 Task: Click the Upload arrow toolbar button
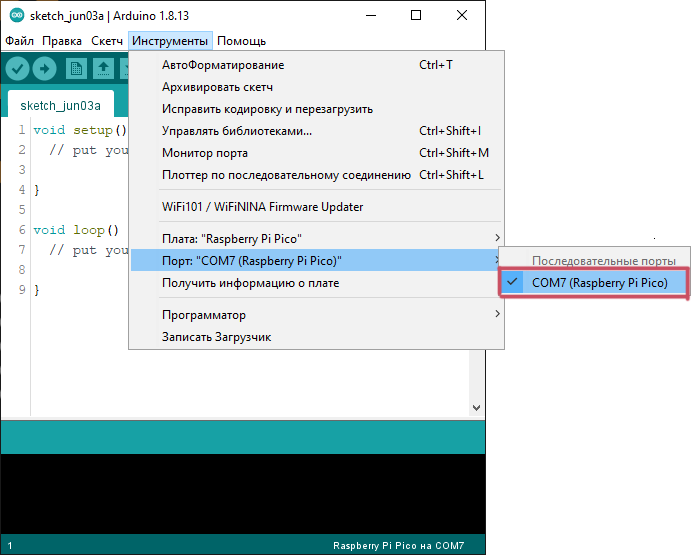[45, 69]
